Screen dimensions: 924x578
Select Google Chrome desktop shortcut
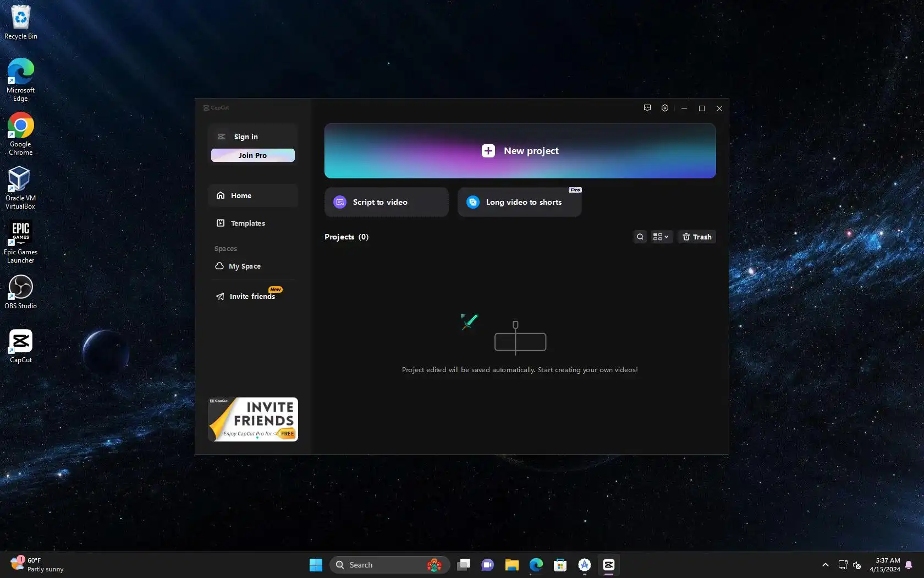(21, 134)
